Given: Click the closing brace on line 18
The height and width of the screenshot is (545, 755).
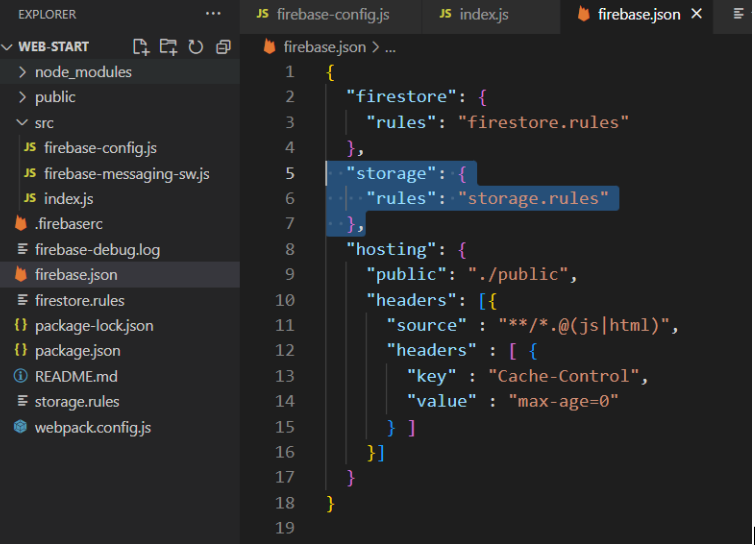Looking at the screenshot, I should point(330,503).
